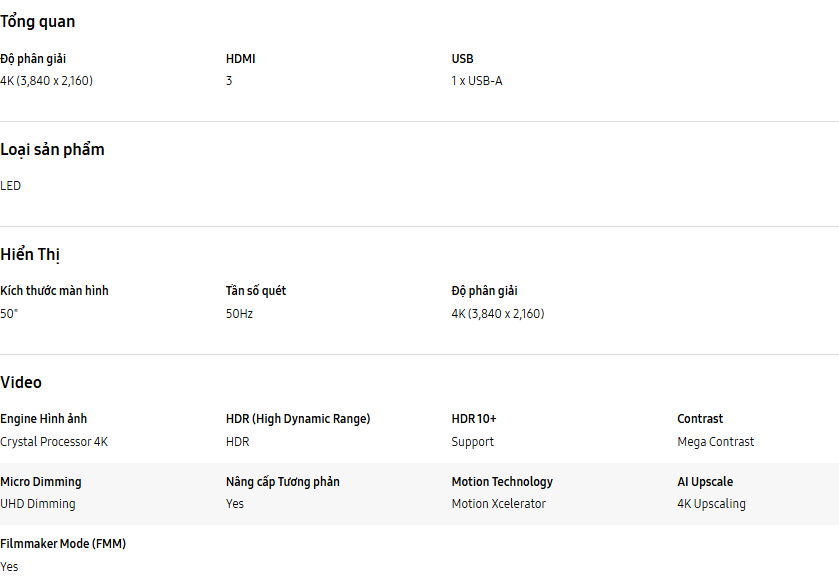
Task: Click the HDR 10+ label
Action: point(474,419)
